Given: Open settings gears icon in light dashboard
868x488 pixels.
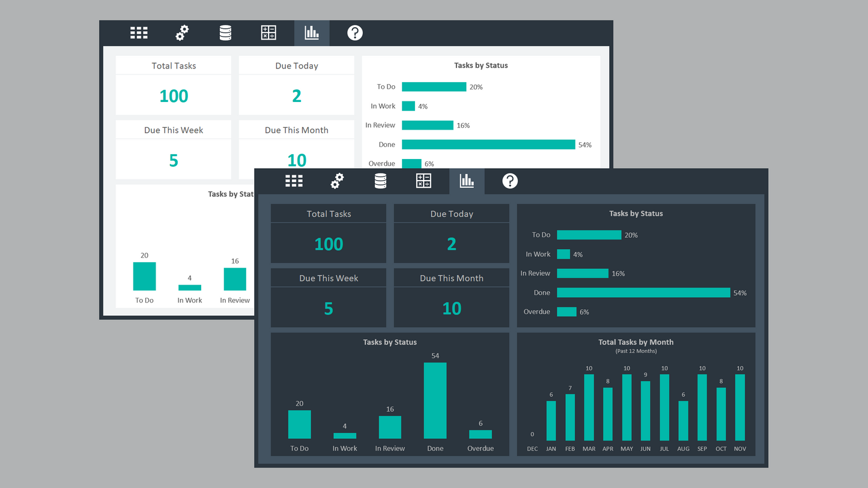Looking at the screenshot, I should (x=182, y=33).
